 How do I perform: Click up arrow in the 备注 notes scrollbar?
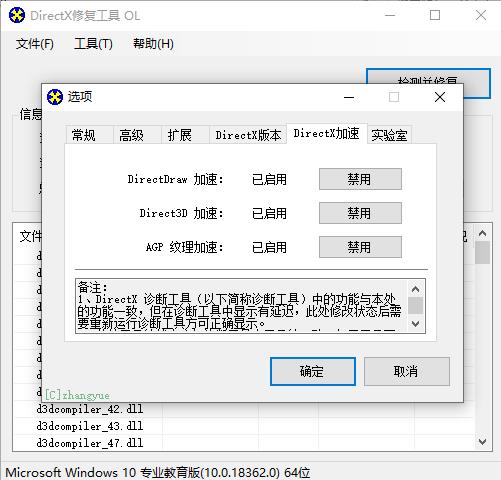pos(415,289)
